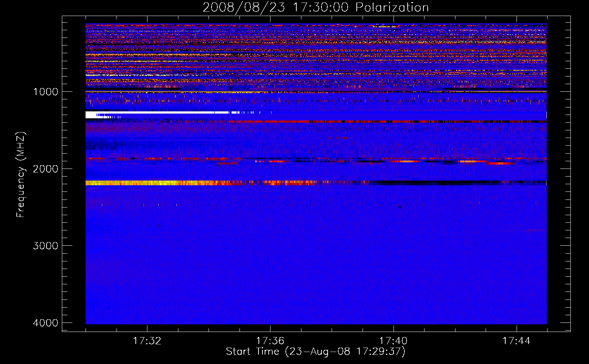Click the 4000 frequency tick label

46,323
